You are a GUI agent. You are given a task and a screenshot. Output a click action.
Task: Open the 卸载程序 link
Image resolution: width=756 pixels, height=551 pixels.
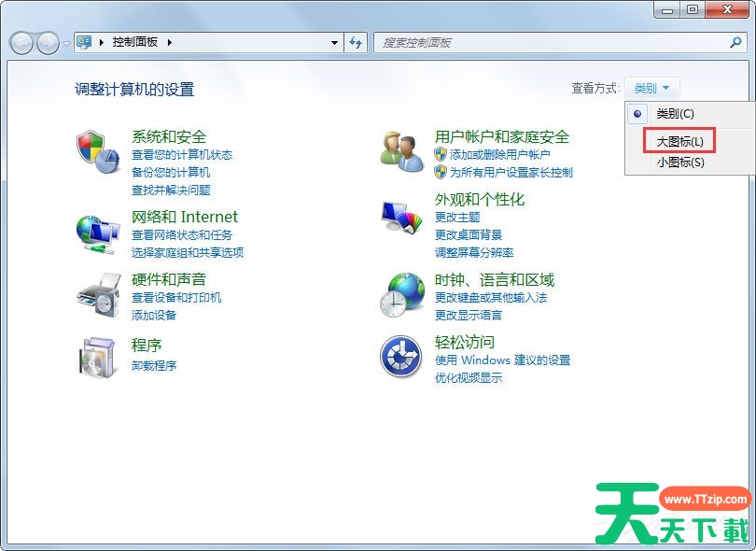[154, 365]
